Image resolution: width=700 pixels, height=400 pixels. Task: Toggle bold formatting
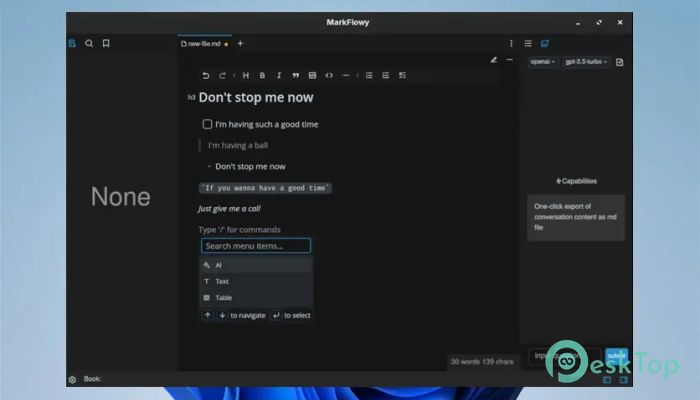(x=262, y=75)
